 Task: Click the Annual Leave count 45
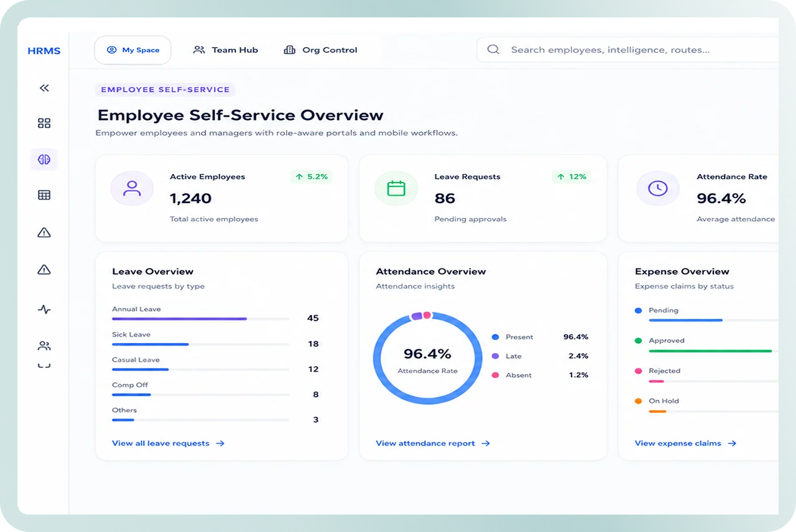click(x=313, y=318)
